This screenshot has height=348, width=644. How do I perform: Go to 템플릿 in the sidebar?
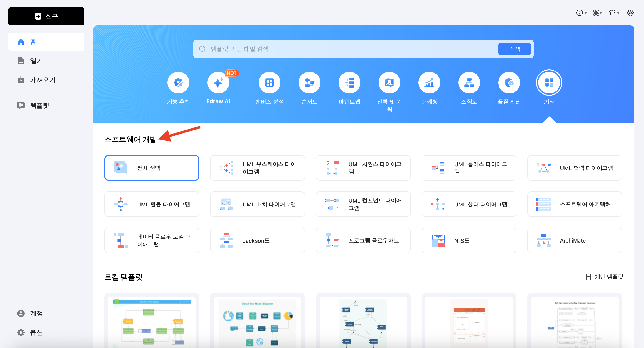pyautogui.click(x=46, y=105)
